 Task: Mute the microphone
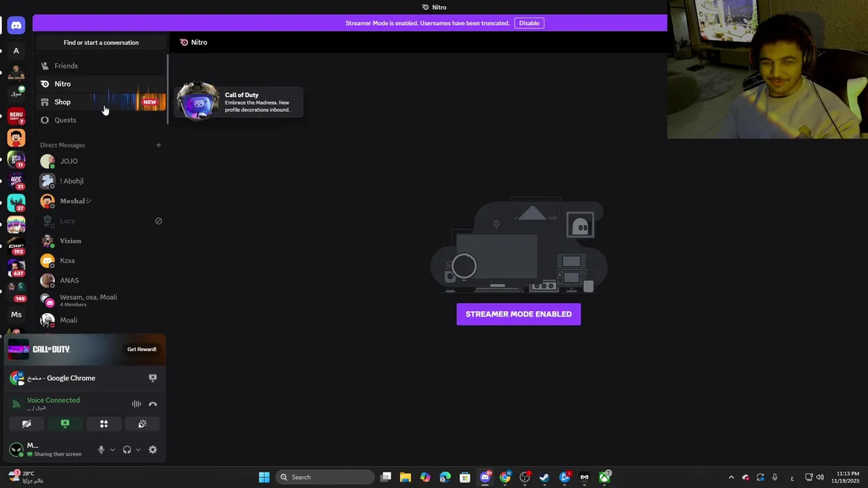coord(101,450)
